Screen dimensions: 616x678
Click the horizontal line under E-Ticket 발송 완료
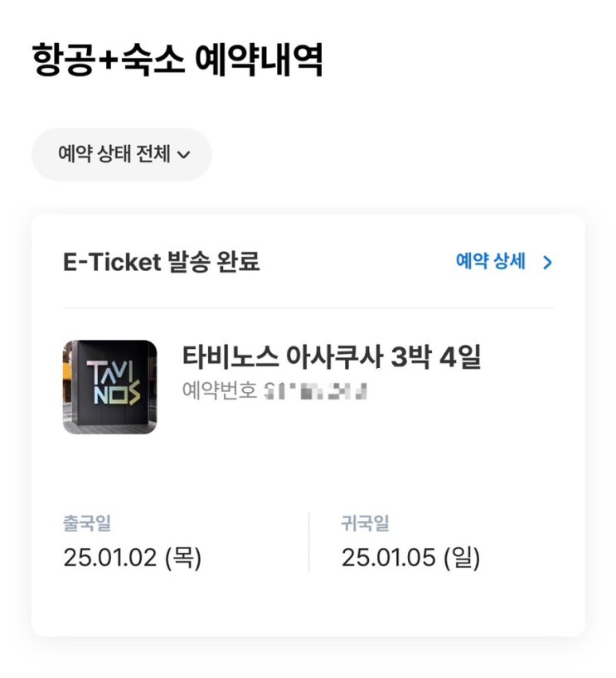pyautogui.click(x=308, y=308)
